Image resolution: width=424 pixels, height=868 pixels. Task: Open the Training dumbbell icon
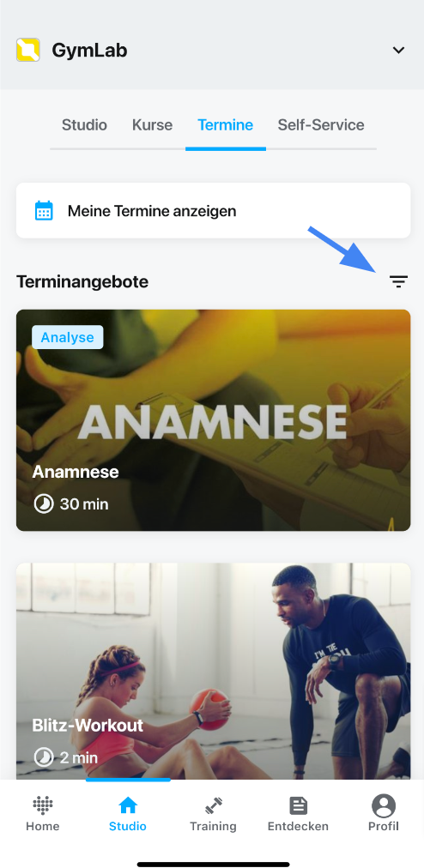click(x=213, y=805)
